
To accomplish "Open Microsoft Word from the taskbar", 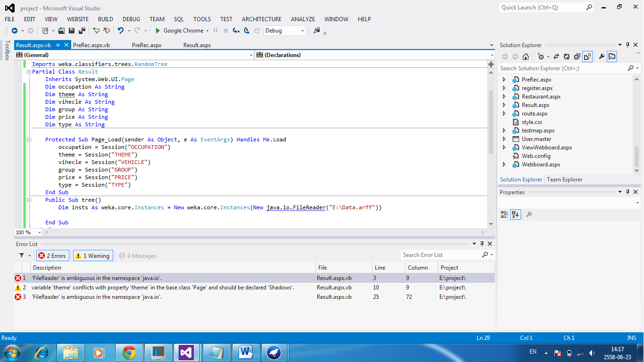I will pos(245,352).
